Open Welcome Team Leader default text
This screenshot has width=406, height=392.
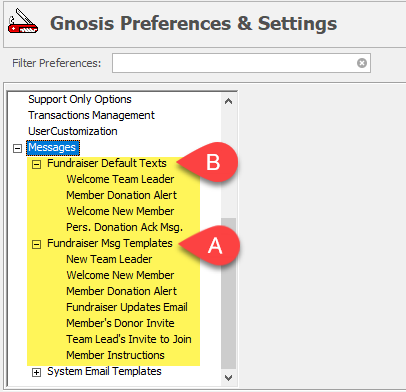click(x=120, y=179)
